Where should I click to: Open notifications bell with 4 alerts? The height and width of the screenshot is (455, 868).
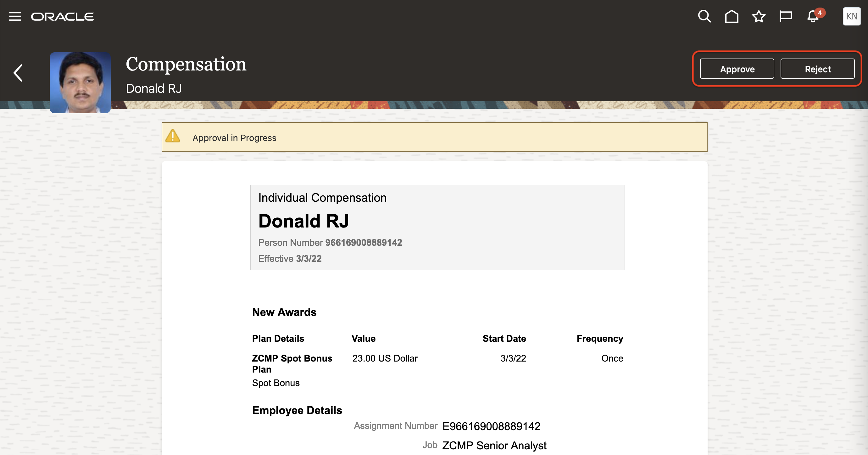(813, 16)
